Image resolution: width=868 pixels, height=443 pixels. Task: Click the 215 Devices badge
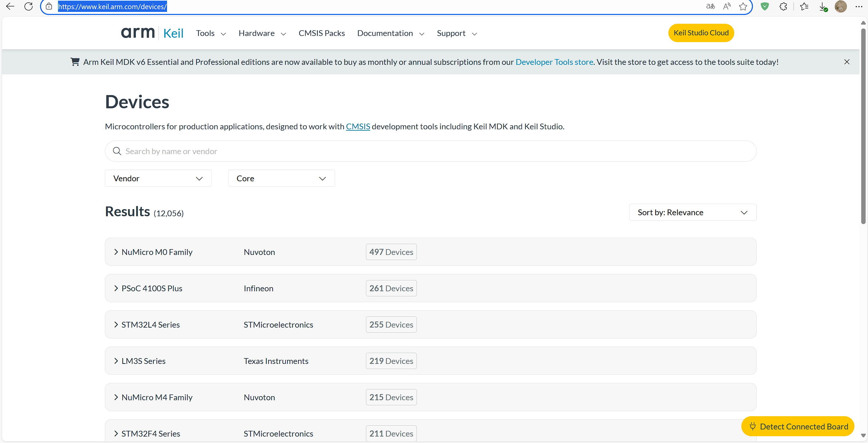coord(391,397)
